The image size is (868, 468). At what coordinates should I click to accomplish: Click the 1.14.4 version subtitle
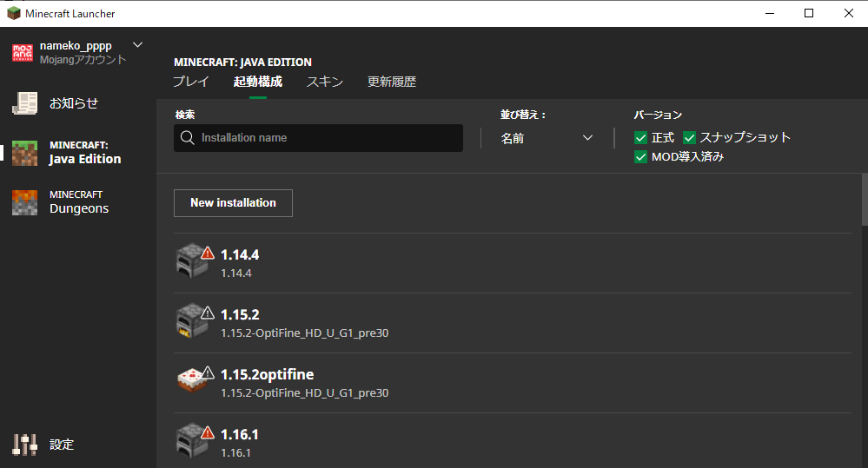click(236, 274)
